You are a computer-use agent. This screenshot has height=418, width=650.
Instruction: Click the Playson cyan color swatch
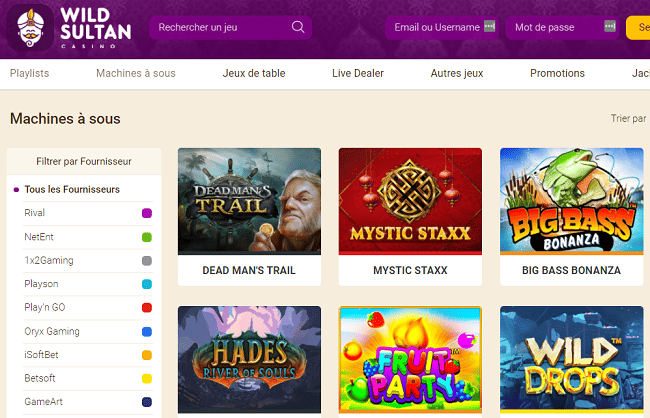tap(147, 284)
